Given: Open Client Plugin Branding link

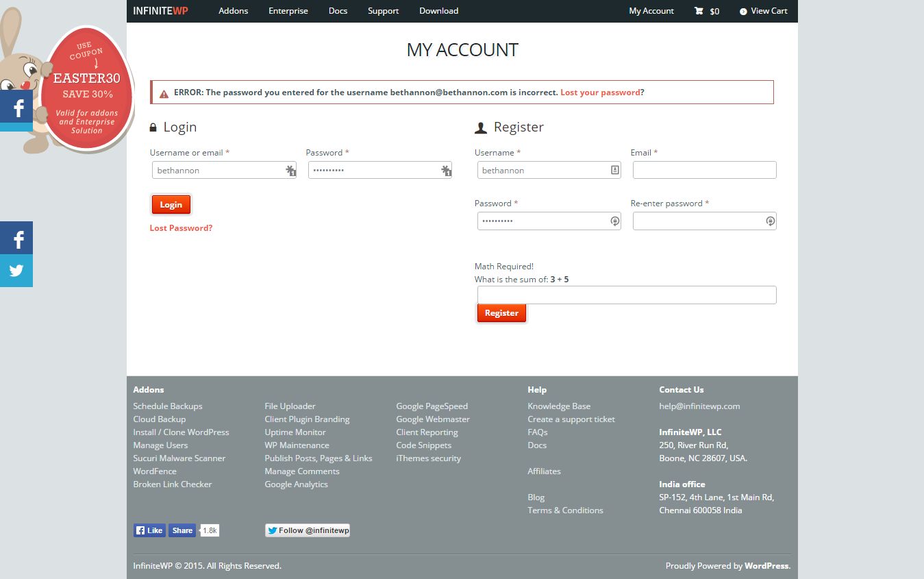Looking at the screenshot, I should pos(308,419).
